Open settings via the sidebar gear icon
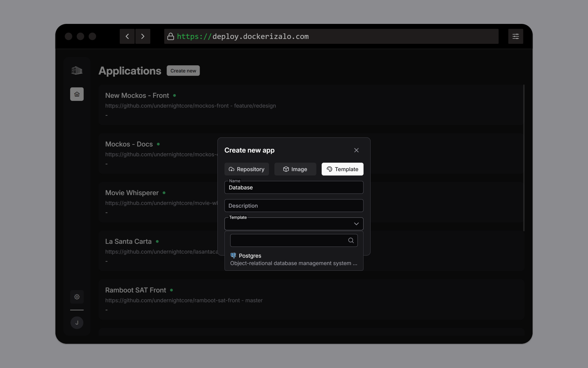The width and height of the screenshot is (588, 368). [x=77, y=297]
